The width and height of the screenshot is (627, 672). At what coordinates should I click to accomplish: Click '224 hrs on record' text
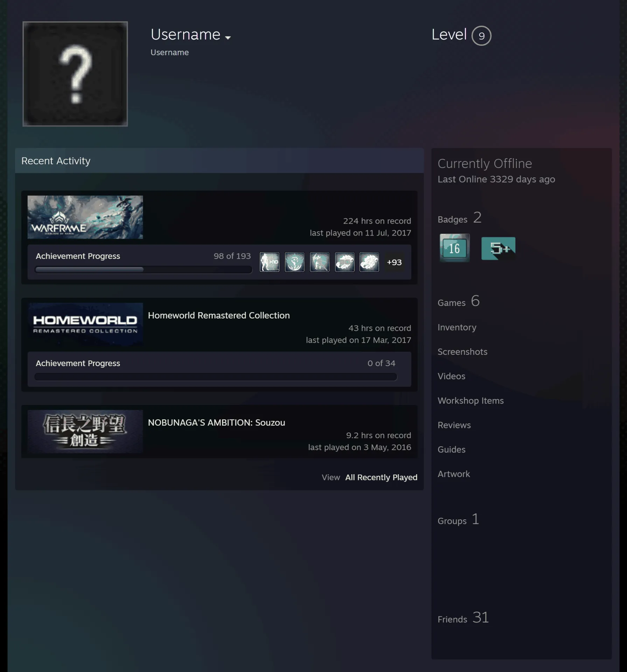click(377, 221)
